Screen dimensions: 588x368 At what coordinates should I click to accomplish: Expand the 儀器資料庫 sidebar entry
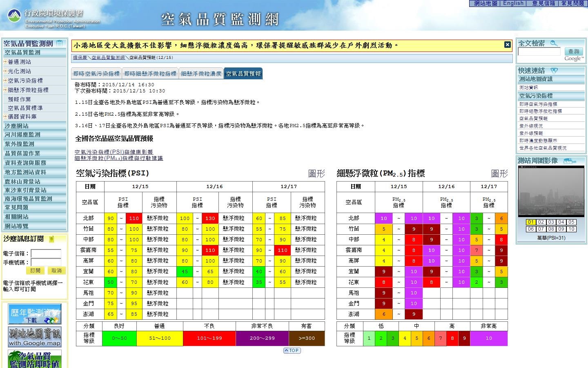[x=22, y=117]
